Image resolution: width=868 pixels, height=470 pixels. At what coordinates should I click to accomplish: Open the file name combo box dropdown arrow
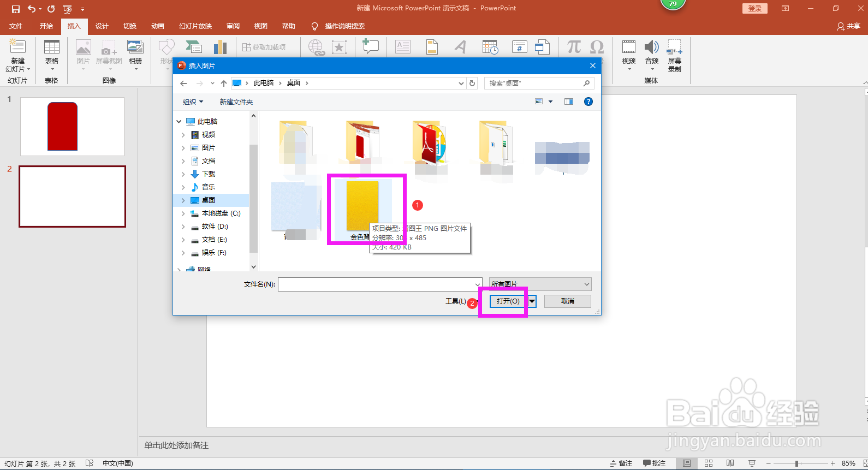coord(478,284)
